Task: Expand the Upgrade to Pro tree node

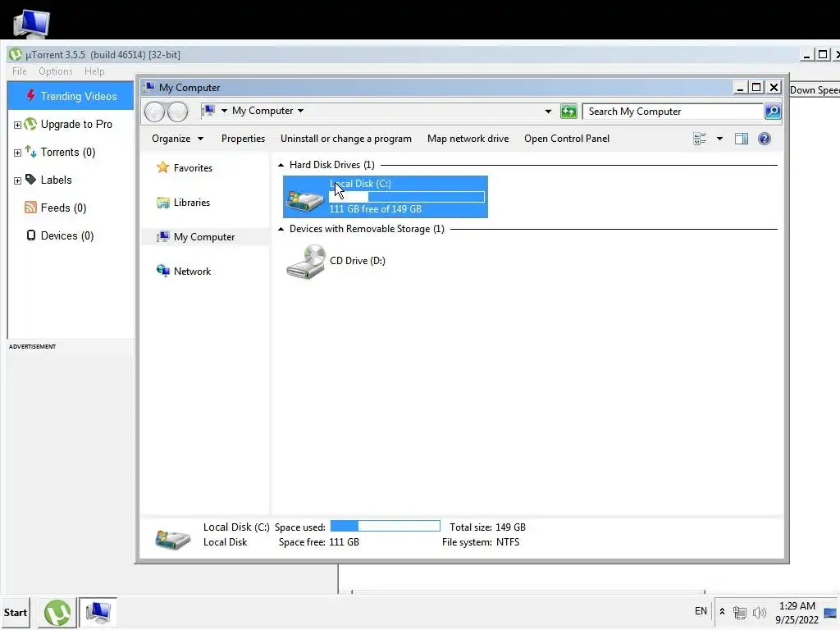Action: pos(17,125)
